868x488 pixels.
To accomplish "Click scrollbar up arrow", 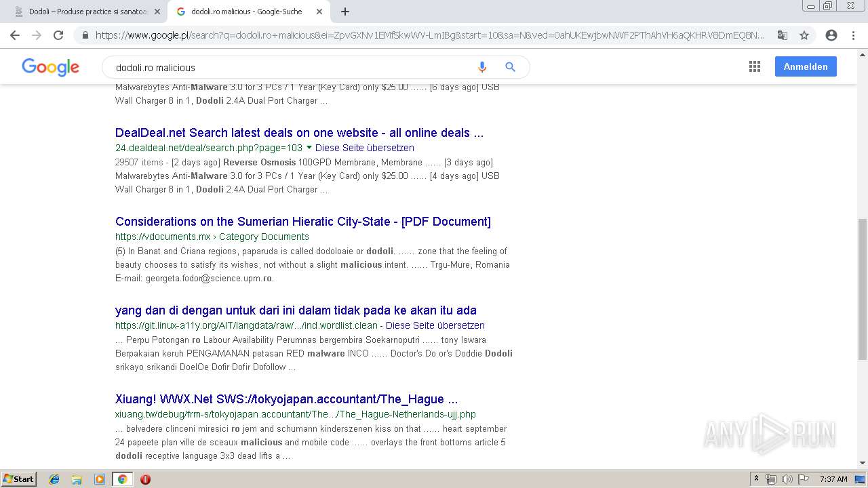I will 863,54.
